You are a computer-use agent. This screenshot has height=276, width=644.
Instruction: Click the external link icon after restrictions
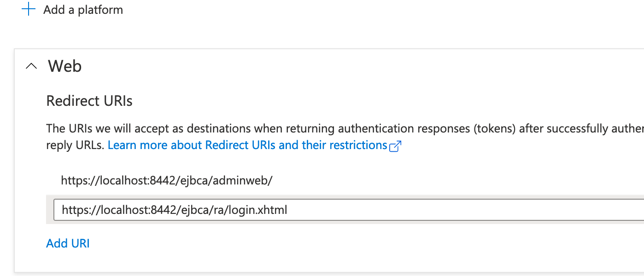pos(396,146)
